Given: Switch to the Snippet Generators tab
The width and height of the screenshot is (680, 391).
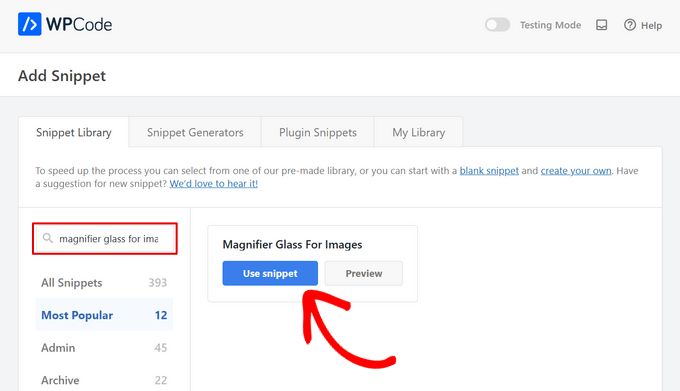Looking at the screenshot, I should (x=195, y=132).
